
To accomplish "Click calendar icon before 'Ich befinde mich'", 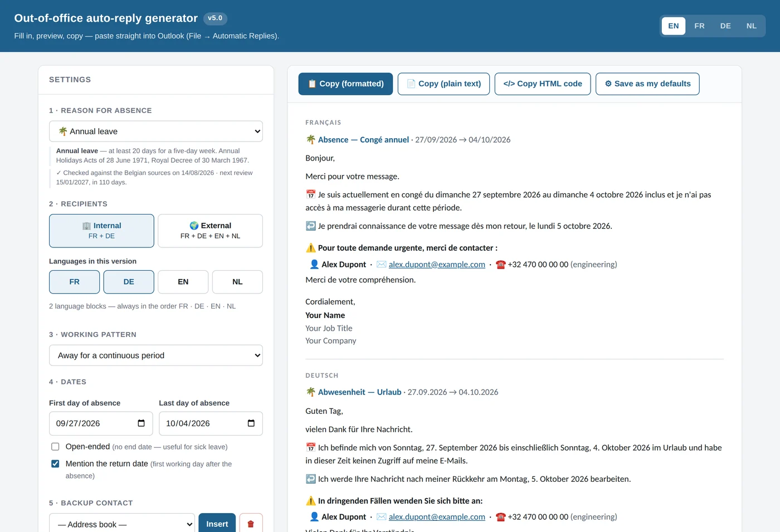I will coord(311,447).
